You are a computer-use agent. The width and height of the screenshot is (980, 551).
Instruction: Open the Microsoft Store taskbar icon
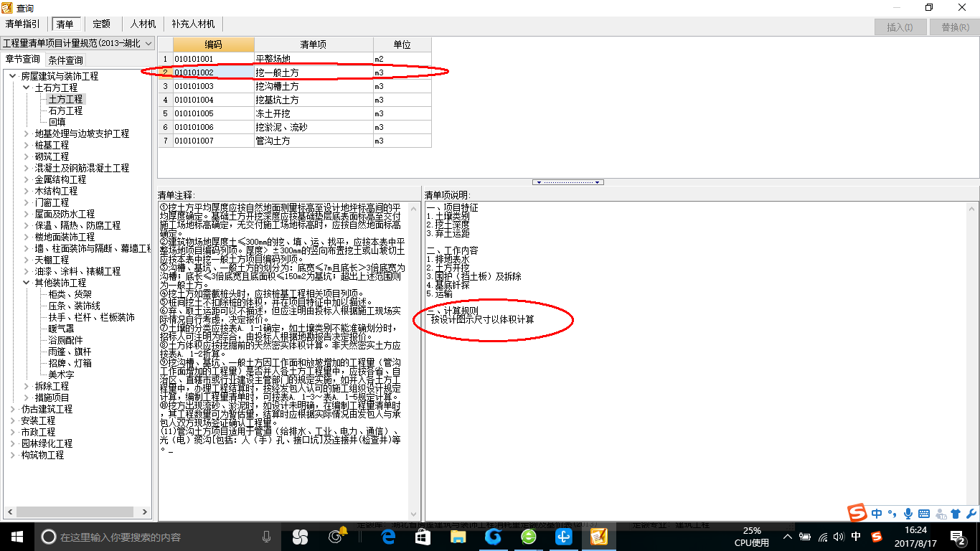point(423,537)
